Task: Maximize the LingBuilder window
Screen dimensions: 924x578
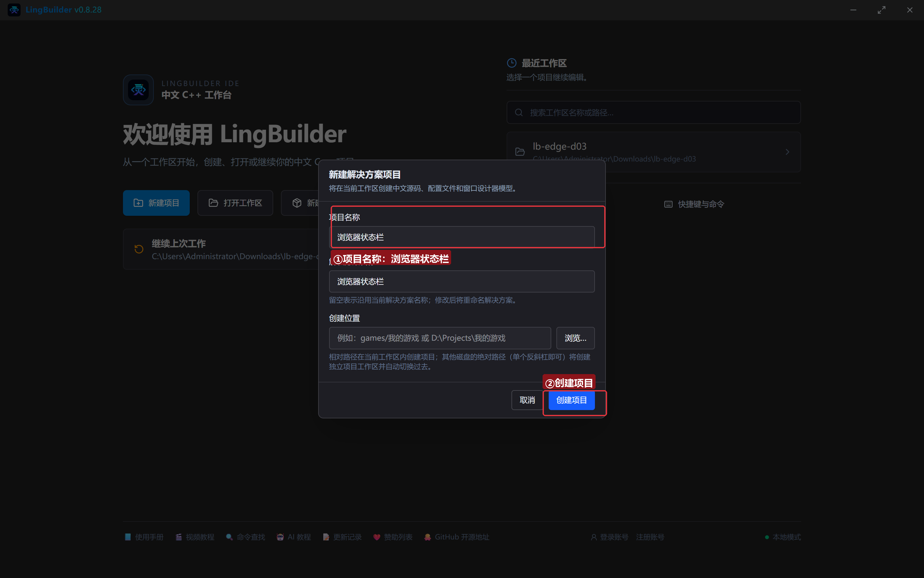Action: coord(882,10)
